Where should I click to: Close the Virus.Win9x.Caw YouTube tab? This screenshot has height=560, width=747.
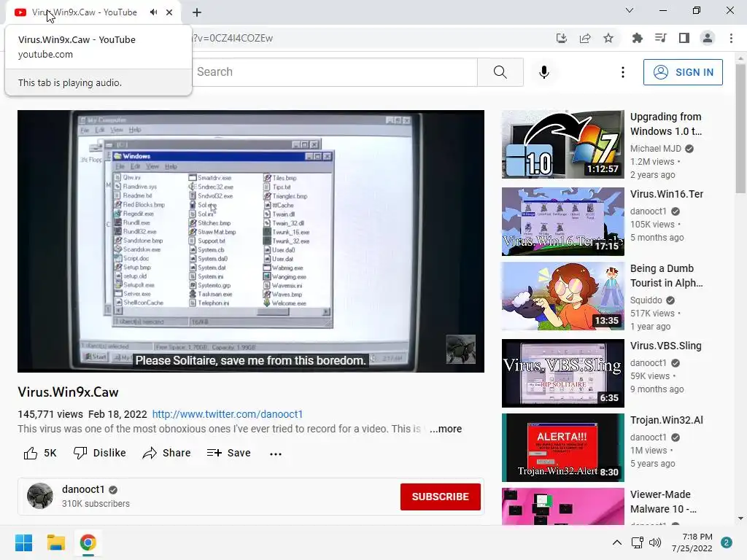169,12
